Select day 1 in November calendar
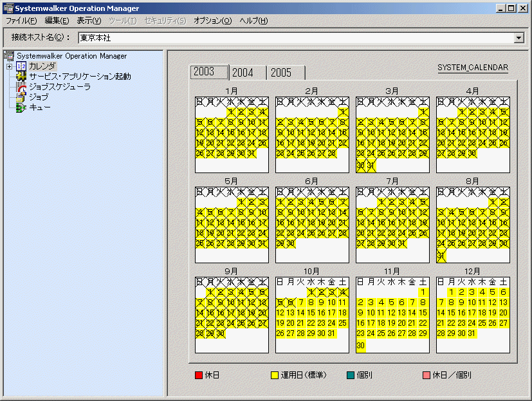This screenshot has height=401, width=532. pyautogui.click(x=423, y=292)
